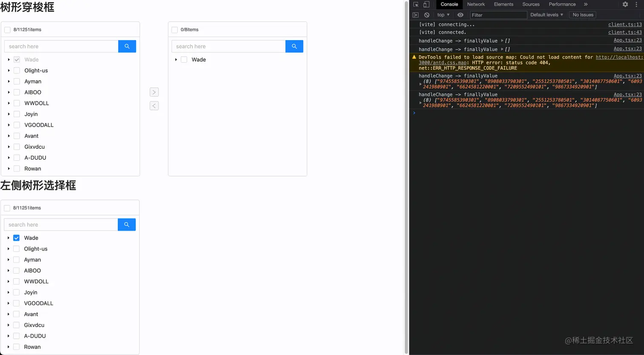Expand Ayman in the top left tree
Image resolution: width=644 pixels, height=355 pixels.
[9, 81]
